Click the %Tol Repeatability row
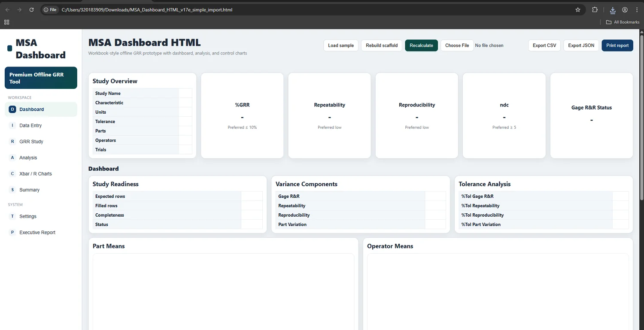This screenshot has width=644, height=330. tap(544, 206)
